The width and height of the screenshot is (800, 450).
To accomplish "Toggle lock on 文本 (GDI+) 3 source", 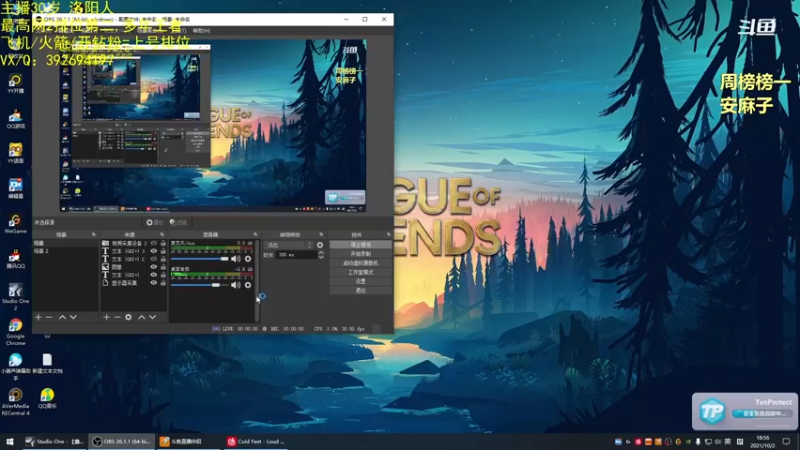I will tap(163, 251).
